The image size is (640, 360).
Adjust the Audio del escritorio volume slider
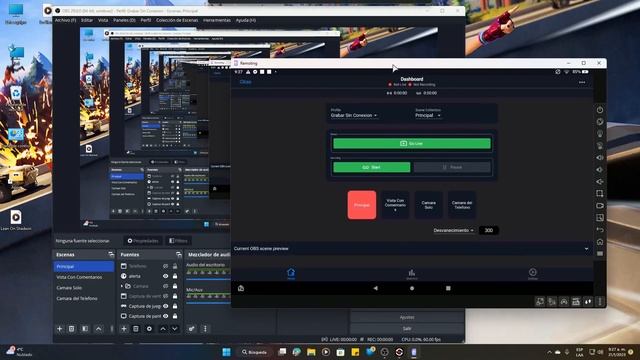point(208,280)
